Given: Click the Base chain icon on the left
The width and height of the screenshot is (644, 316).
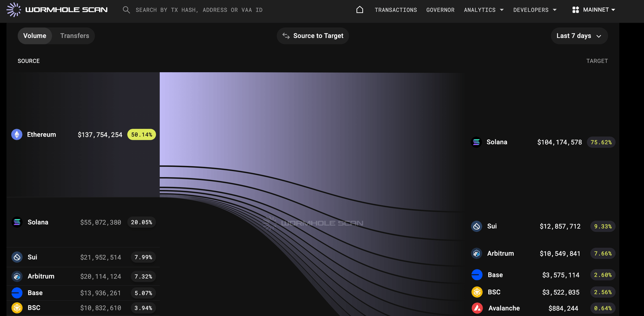Looking at the screenshot, I should (17, 293).
